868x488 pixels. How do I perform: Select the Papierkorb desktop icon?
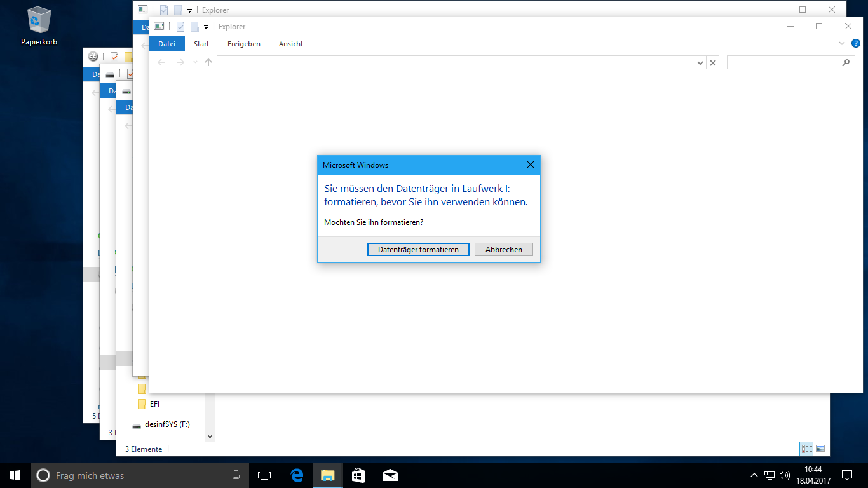pyautogui.click(x=39, y=27)
